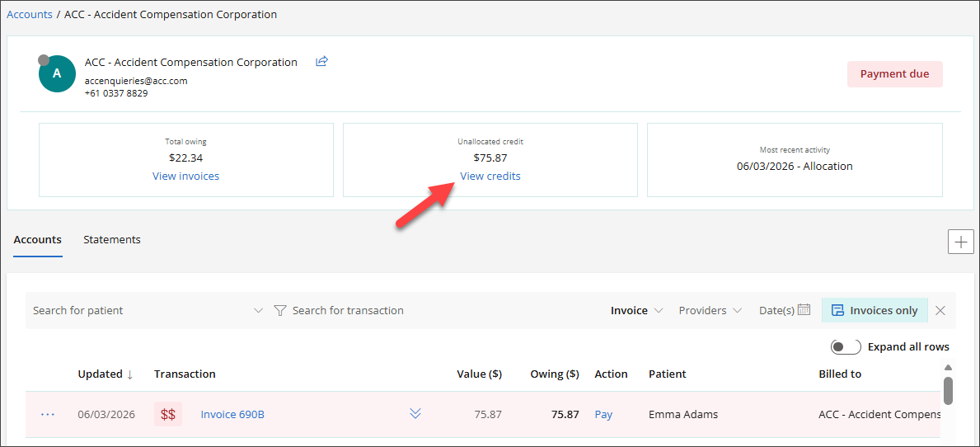Click the share icon beside account name
This screenshot has width=980, height=447.
(321, 62)
